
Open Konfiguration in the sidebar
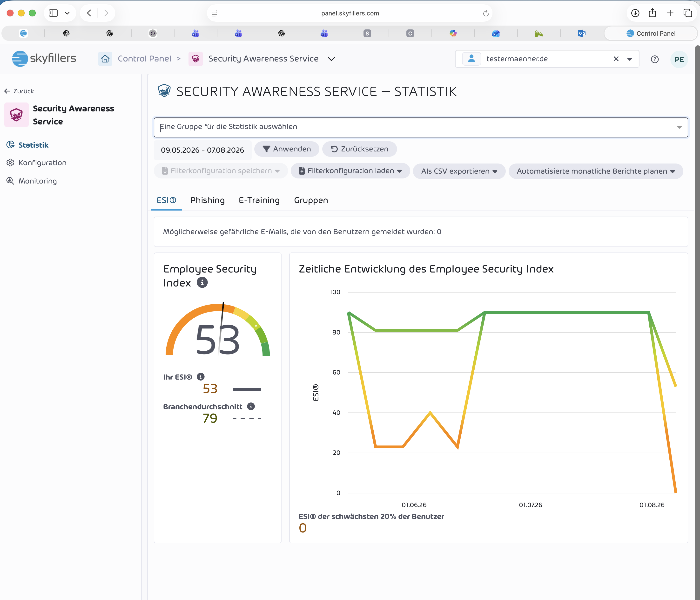[42, 163]
